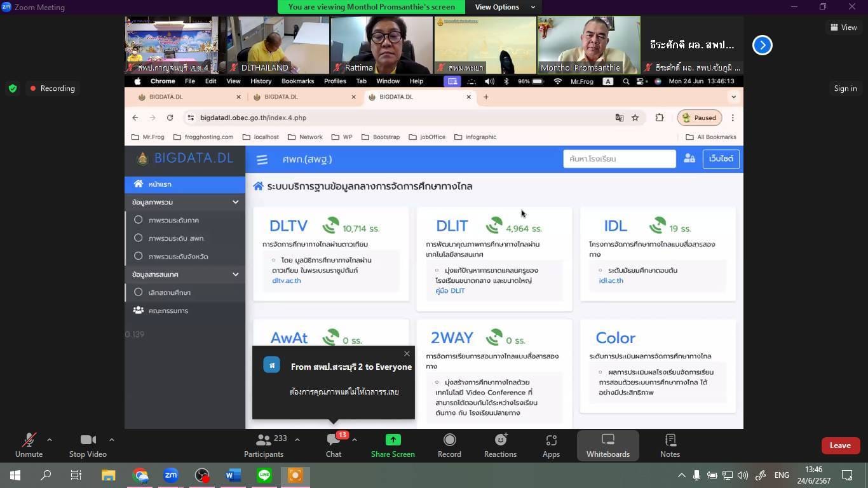868x488 pixels.
Task: Expand chat options arrow
Action: [354, 439]
